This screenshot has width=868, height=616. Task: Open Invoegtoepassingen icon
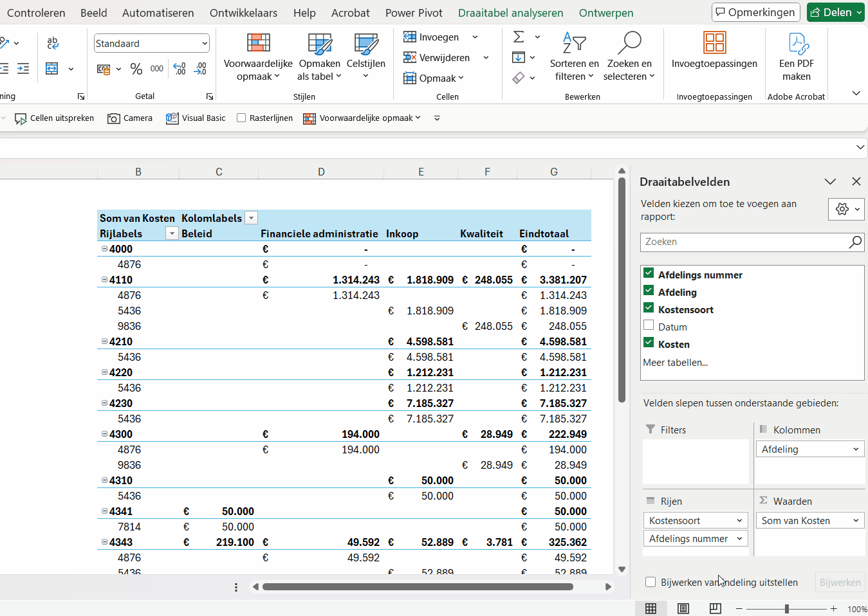coord(714,43)
